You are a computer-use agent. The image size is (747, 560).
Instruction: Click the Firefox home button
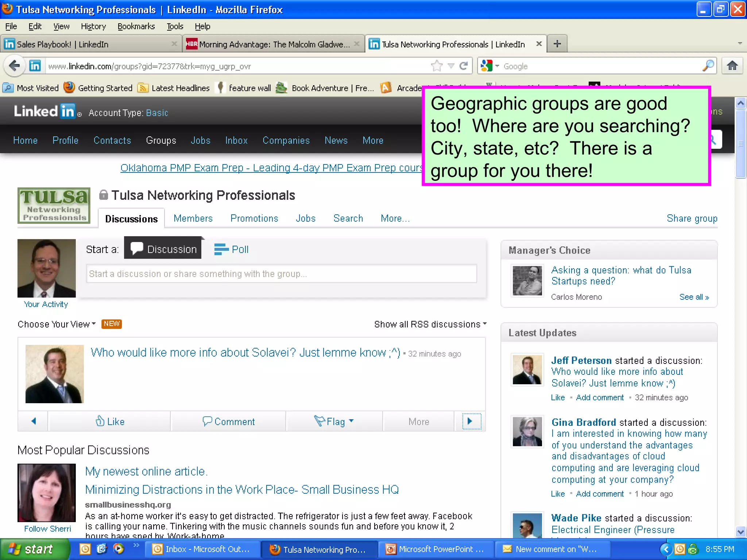(732, 66)
